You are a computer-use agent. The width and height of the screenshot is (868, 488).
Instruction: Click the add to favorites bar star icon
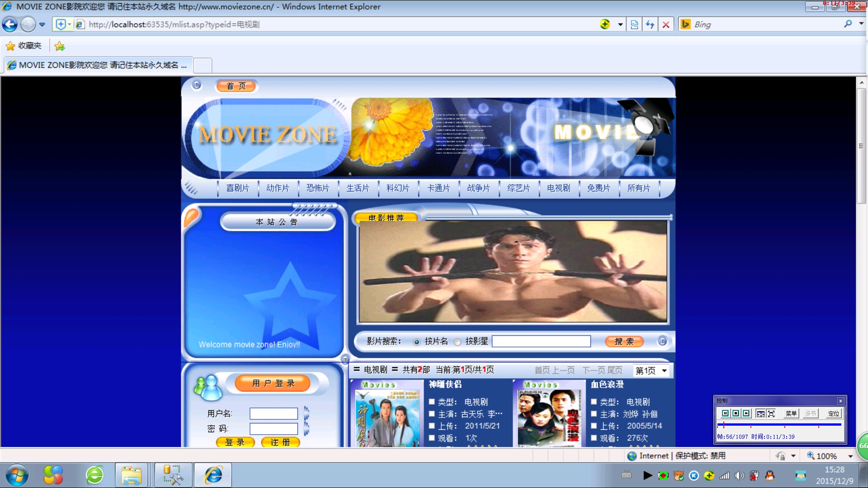point(59,46)
